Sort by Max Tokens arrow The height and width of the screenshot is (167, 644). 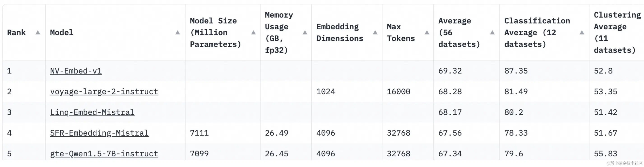tap(427, 32)
